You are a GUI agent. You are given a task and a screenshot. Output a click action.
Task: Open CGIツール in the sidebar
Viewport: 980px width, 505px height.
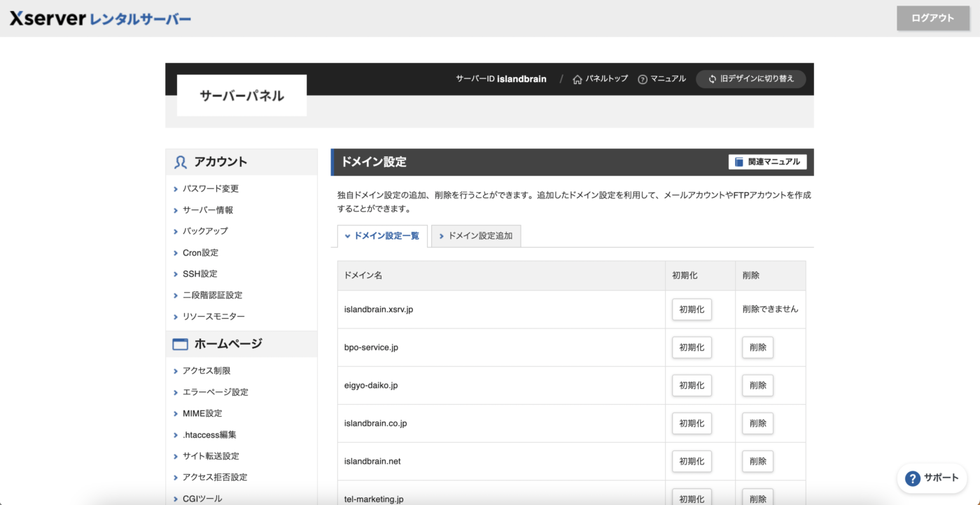pos(202,499)
